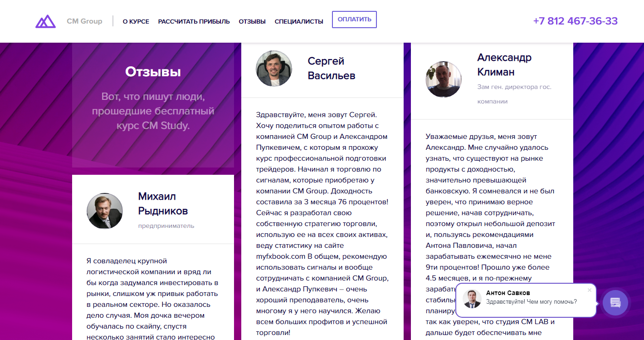Screen dimensions: 644x340
Task: Click the ОПЛАТИТЬ button
Action: pos(354,20)
